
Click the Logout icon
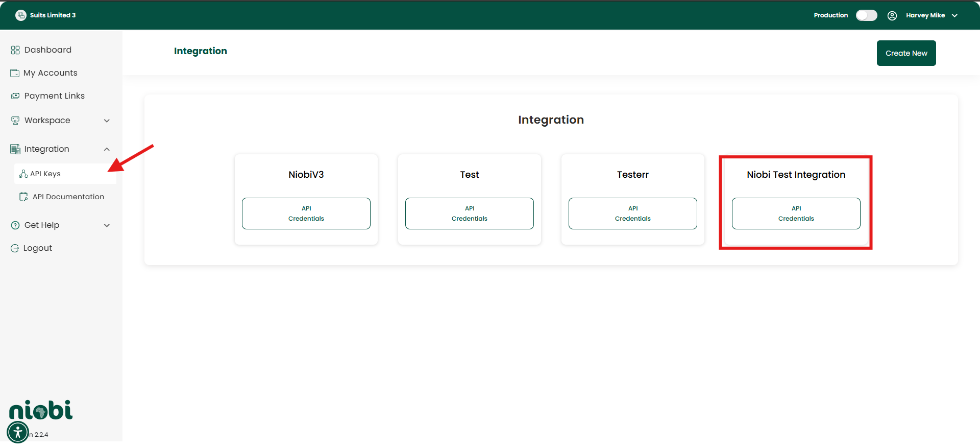pyautogui.click(x=15, y=248)
